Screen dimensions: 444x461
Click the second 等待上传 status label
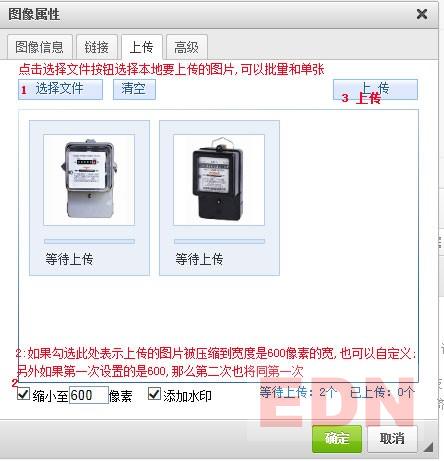pyautogui.click(x=199, y=259)
